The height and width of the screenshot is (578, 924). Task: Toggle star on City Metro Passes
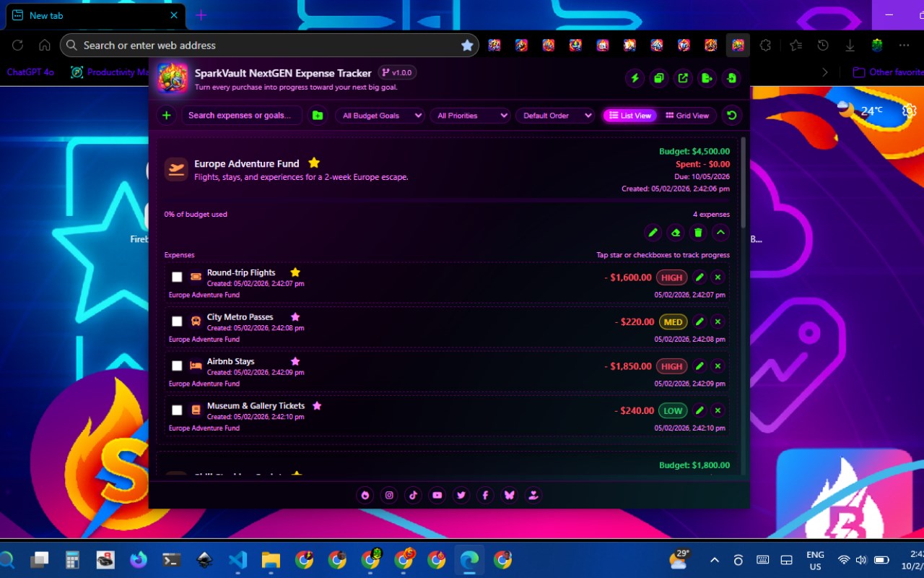point(295,316)
